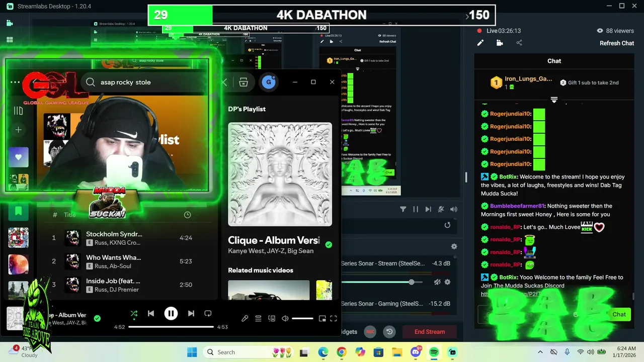Select Chat tab header
This screenshot has width=644, height=362.
[x=554, y=61]
